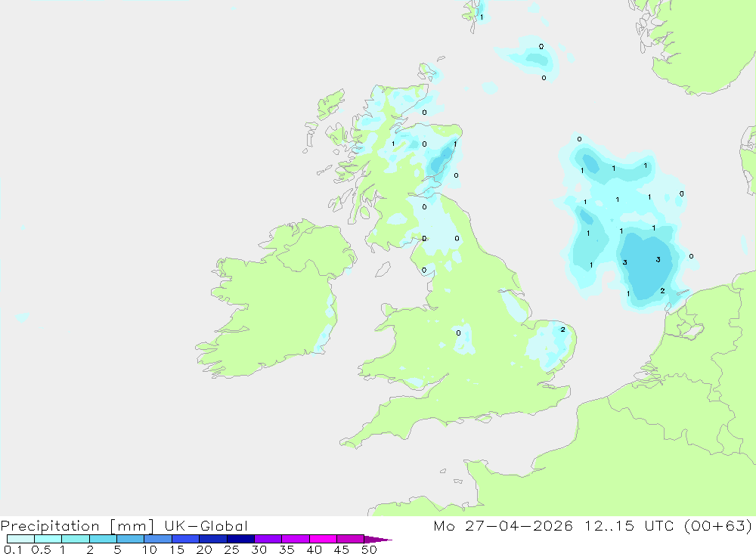Click the value '1' over Shetland at top
Image resolution: width=756 pixels, height=554 pixels.
pos(481,17)
